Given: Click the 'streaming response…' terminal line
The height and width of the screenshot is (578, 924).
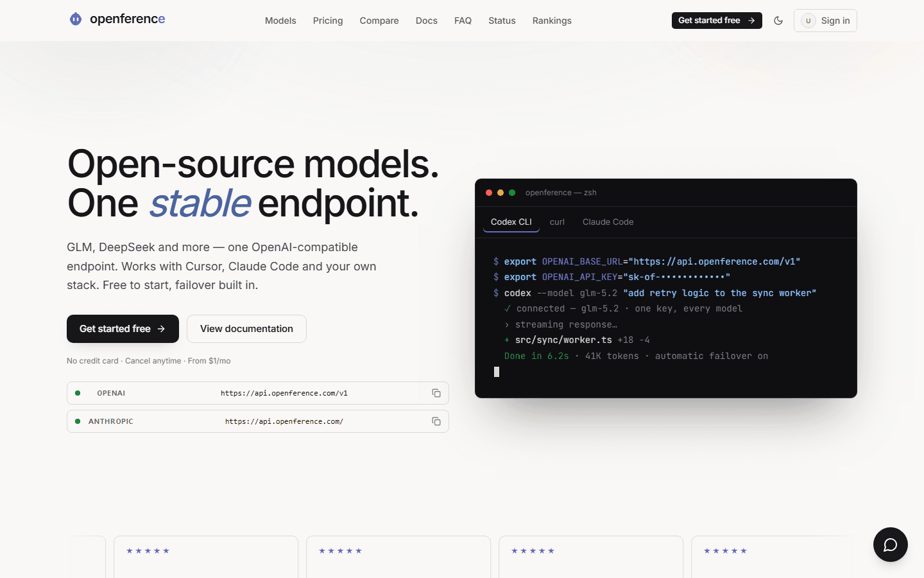Looking at the screenshot, I should click(x=561, y=324).
